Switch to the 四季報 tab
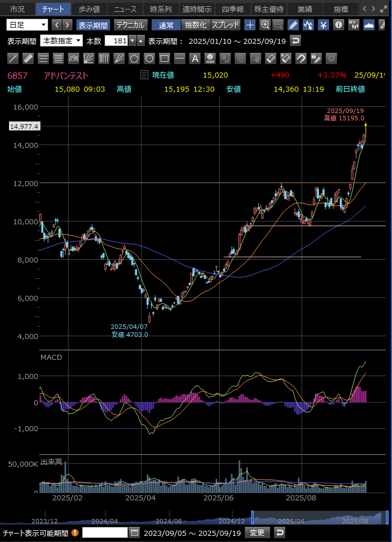This screenshot has width=392, height=542. pyautogui.click(x=233, y=9)
